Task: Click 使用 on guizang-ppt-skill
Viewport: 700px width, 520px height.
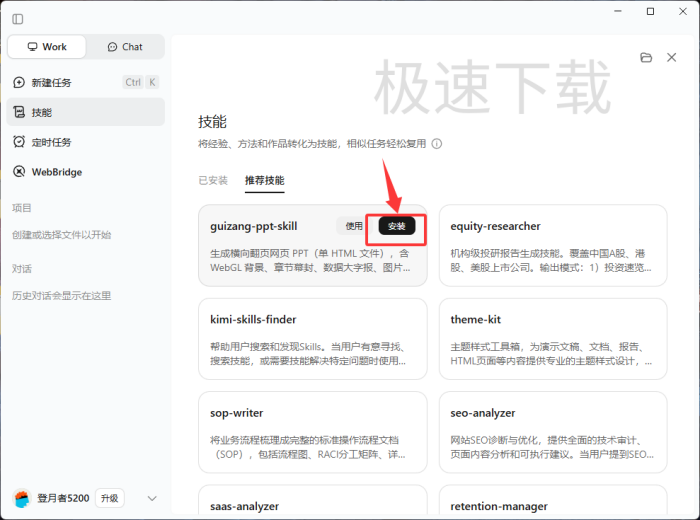Action: (x=354, y=226)
